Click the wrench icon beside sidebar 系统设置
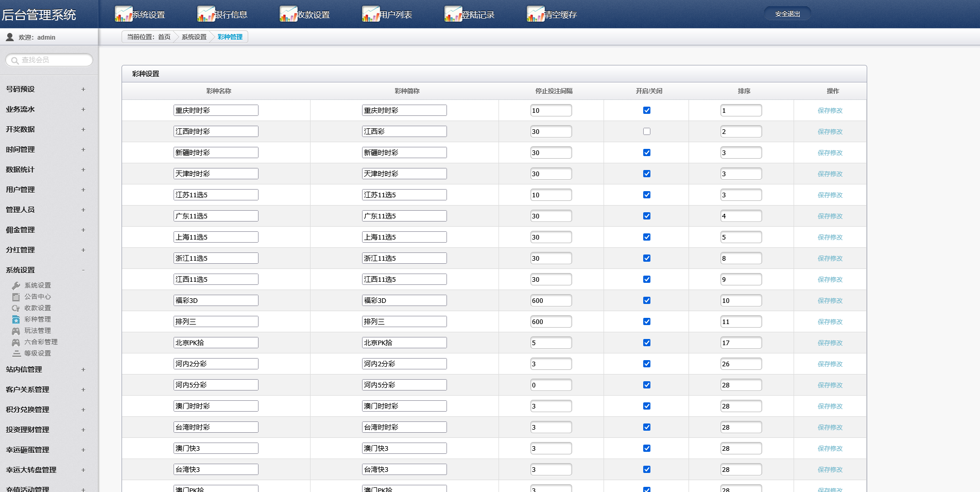 (x=16, y=285)
